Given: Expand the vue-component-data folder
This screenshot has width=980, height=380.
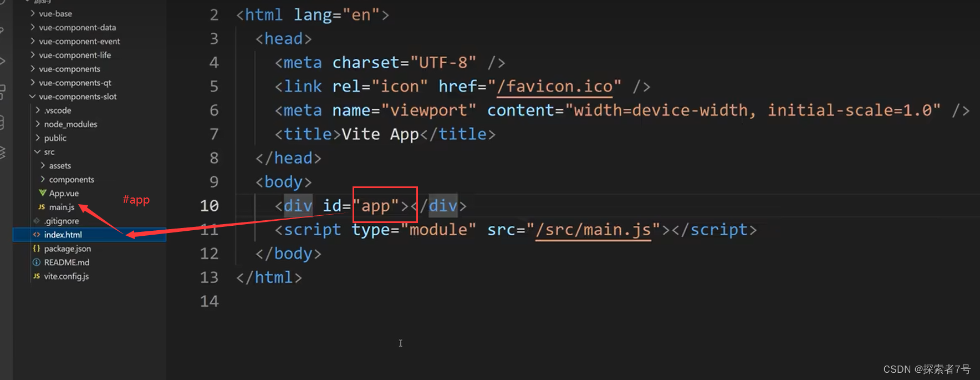Looking at the screenshot, I should (77, 27).
